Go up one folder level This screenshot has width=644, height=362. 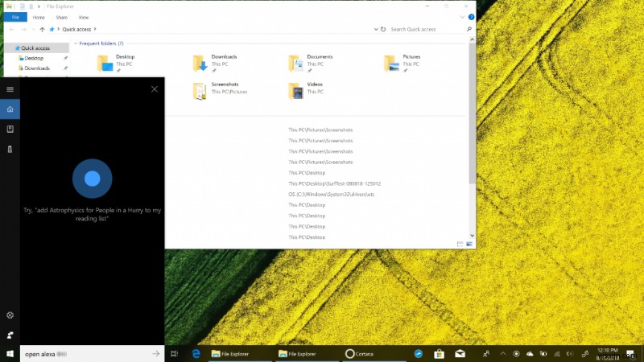(42, 29)
